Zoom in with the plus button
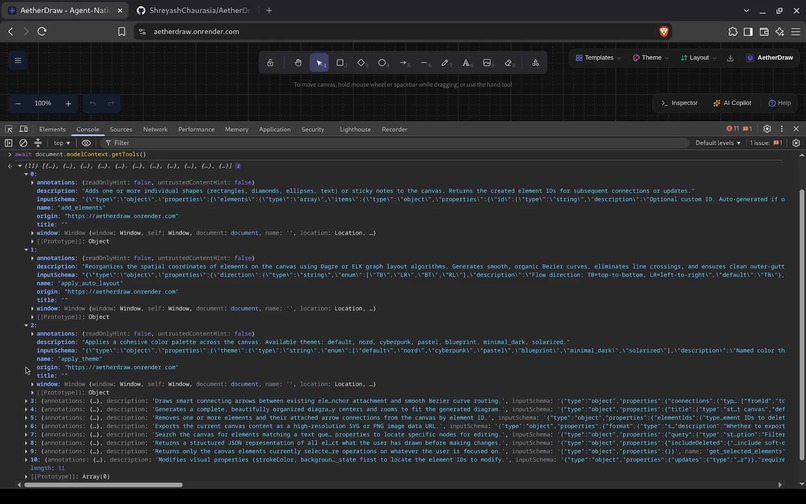This screenshot has height=504, width=806. (x=68, y=103)
